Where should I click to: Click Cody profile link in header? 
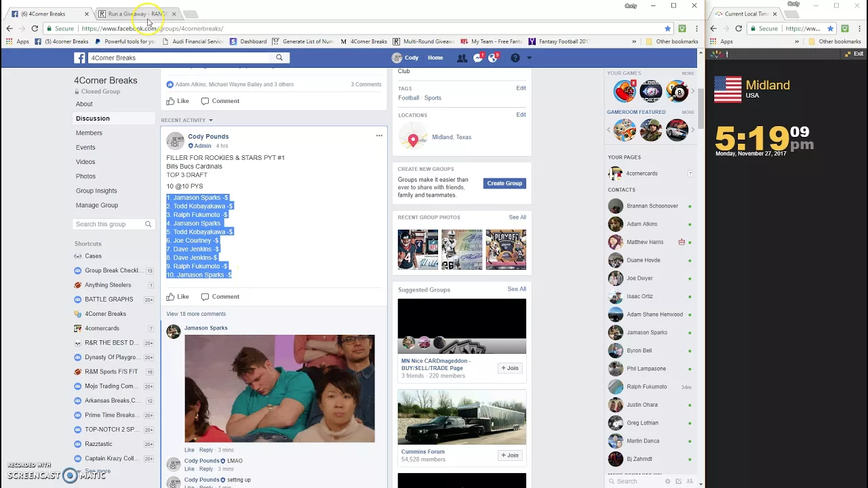406,58
